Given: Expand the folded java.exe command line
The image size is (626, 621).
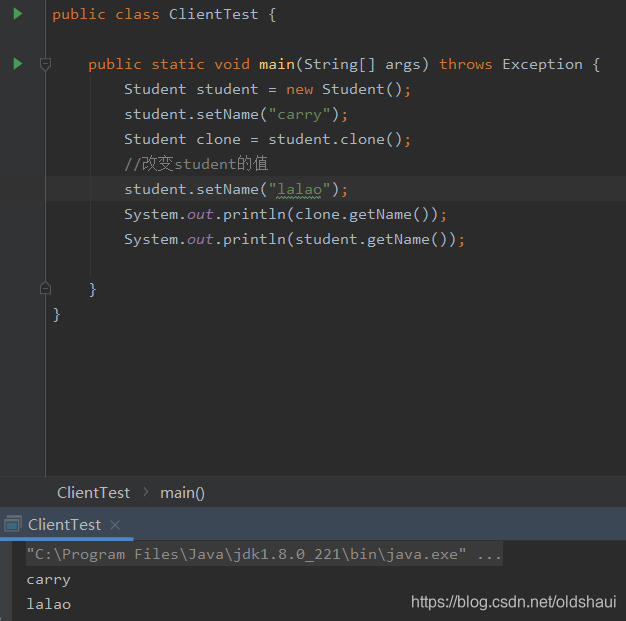Looking at the screenshot, I should [x=264, y=554].
